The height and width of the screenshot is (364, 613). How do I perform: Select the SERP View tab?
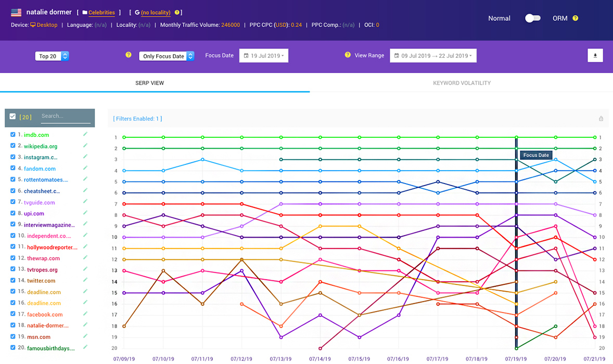point(150,83)
